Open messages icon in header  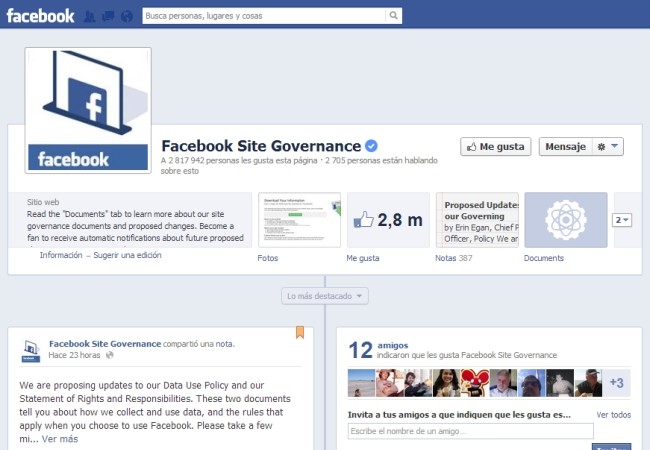coord(108,17)
